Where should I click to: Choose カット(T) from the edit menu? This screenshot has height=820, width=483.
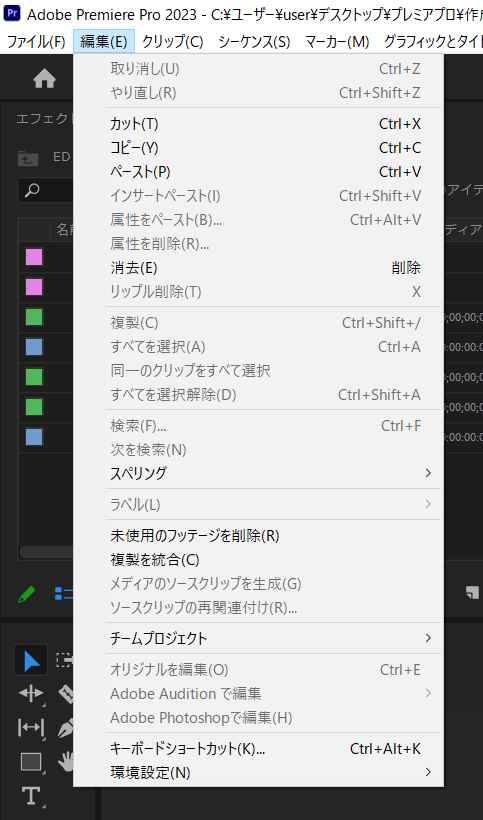click(x=259, y=124)
